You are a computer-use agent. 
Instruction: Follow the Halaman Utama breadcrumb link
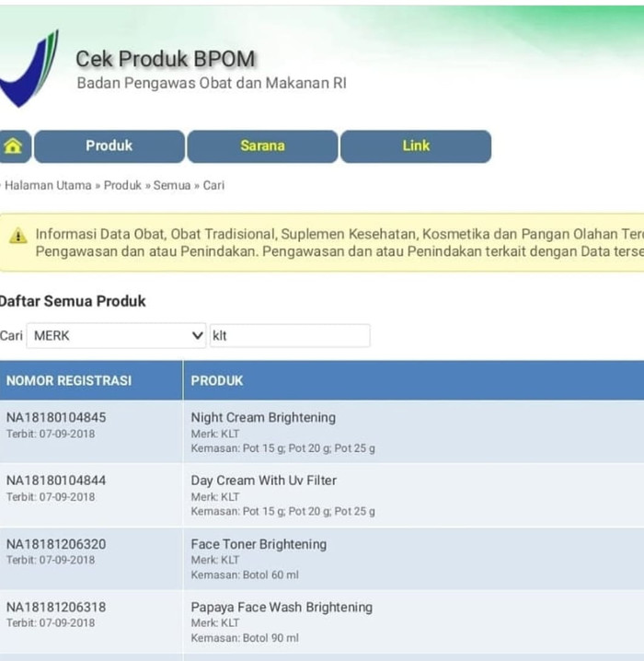pyautogui.click(x=48, y=185)
